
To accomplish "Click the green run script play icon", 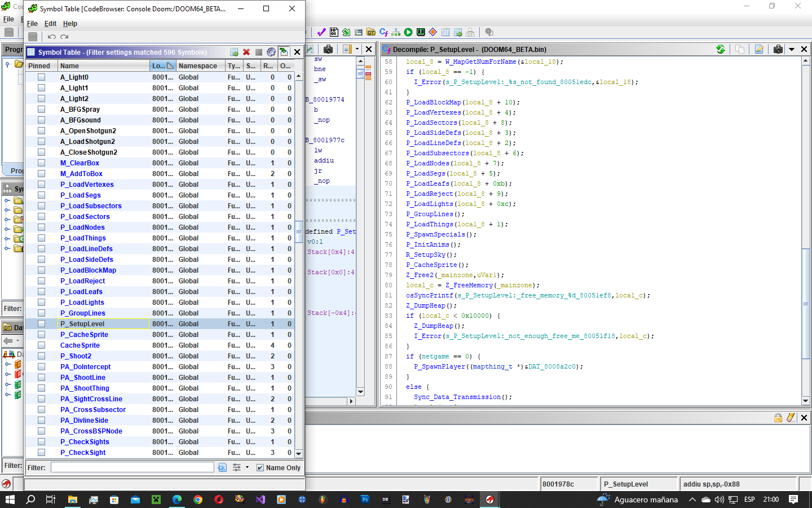I will (408, 32).
